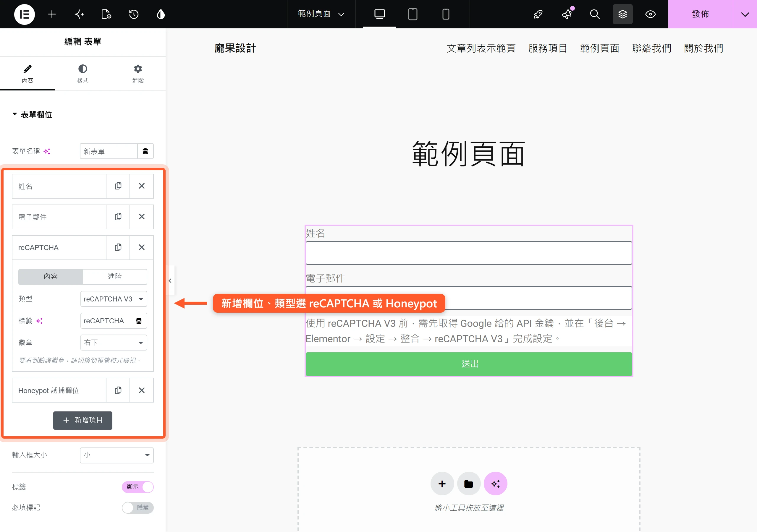This screenshot has width=757, height=532.
Task: Duplicate the 姓名 field
Action: (118, 186)
